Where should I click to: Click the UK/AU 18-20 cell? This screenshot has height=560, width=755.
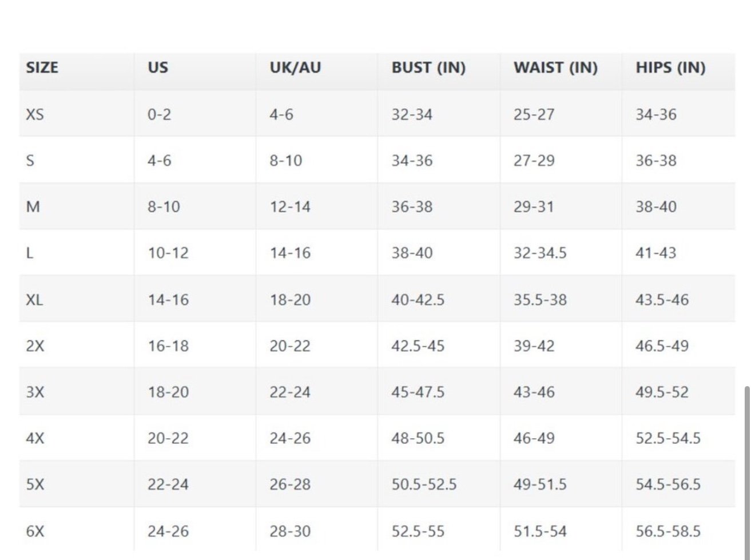(x=290, y=299)
